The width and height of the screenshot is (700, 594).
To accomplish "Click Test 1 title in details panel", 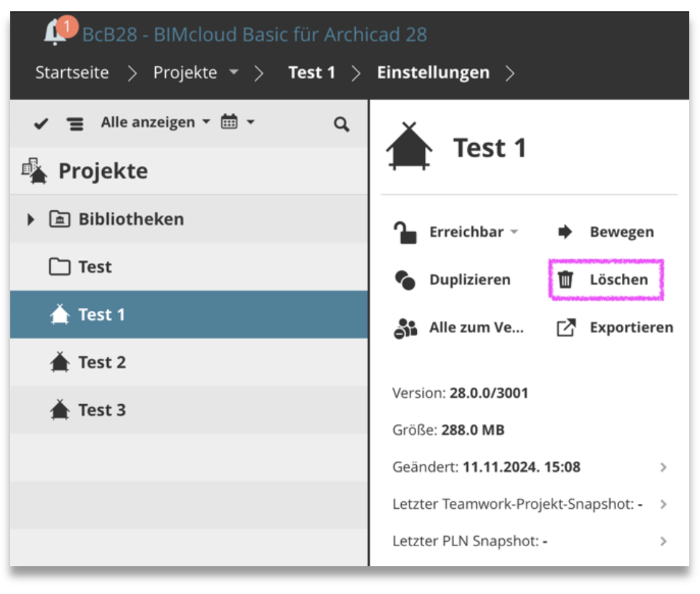I will (490, 148).
